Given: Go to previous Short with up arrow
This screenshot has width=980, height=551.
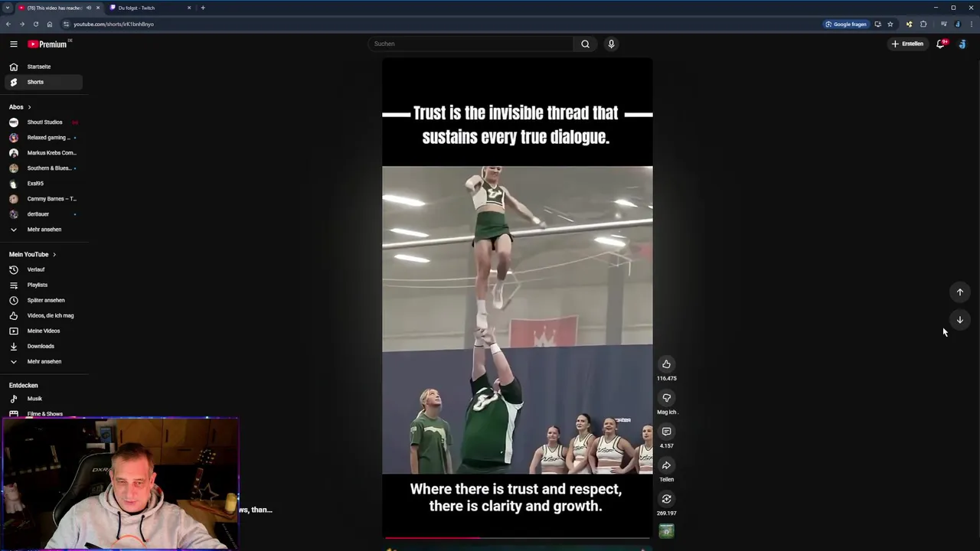Looking at the screenshot, I should [x=959, y=292].
